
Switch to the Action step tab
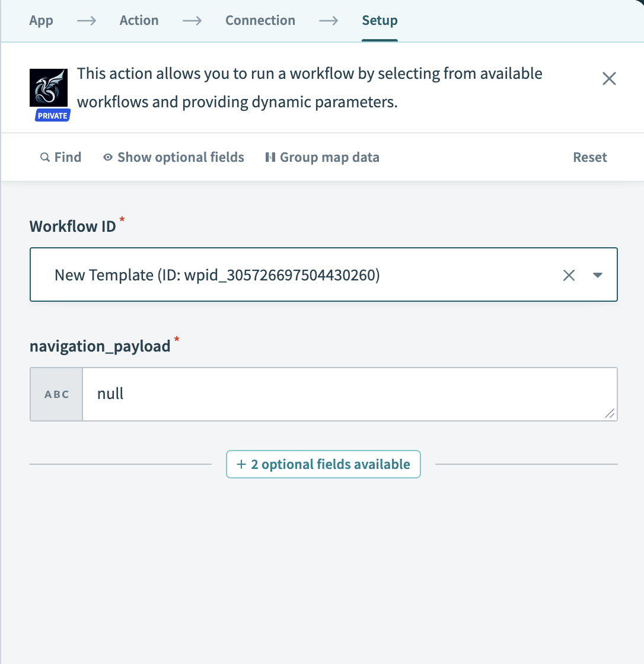click(139, 21)
